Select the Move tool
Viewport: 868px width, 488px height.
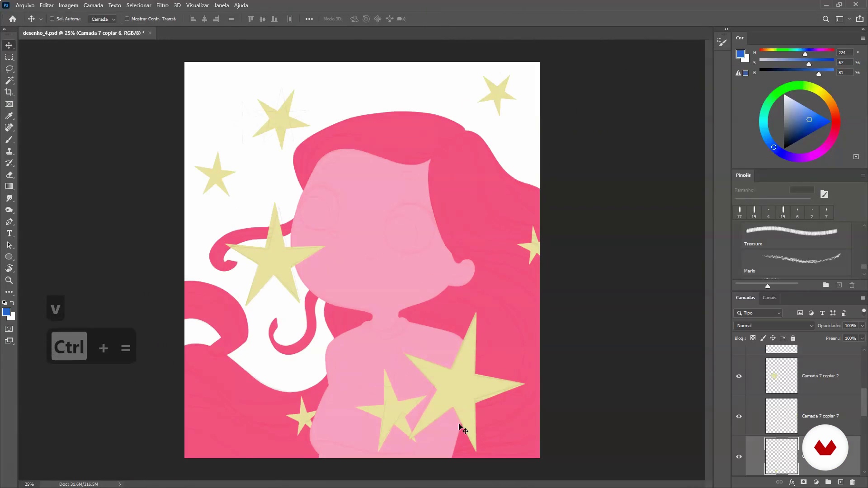coord(9,45)
